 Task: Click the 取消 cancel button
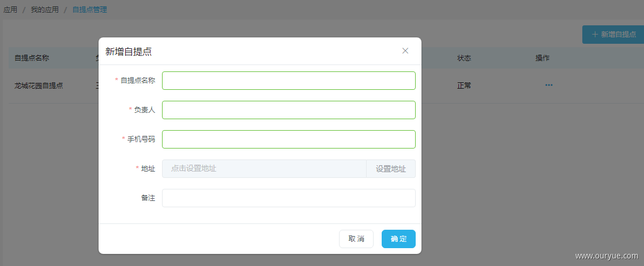pos(356,239)
